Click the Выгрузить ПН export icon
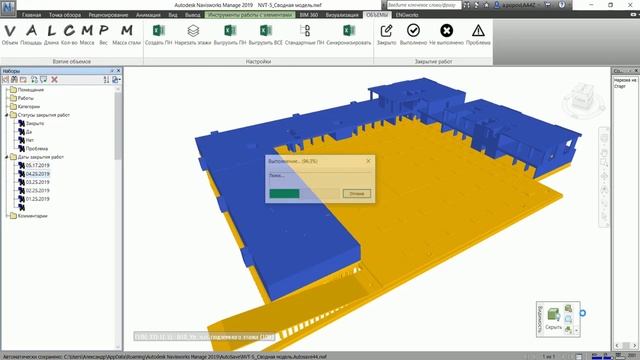 230,31
